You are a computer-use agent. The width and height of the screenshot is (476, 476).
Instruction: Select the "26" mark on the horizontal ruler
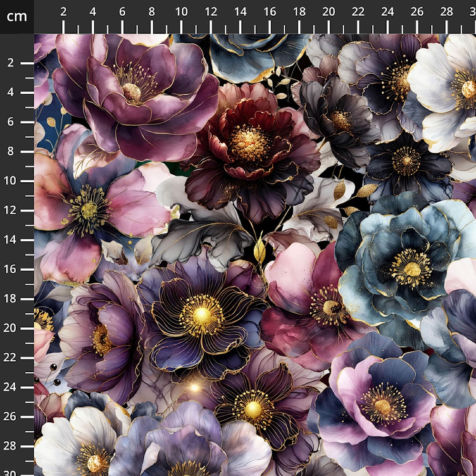(417, 12)
